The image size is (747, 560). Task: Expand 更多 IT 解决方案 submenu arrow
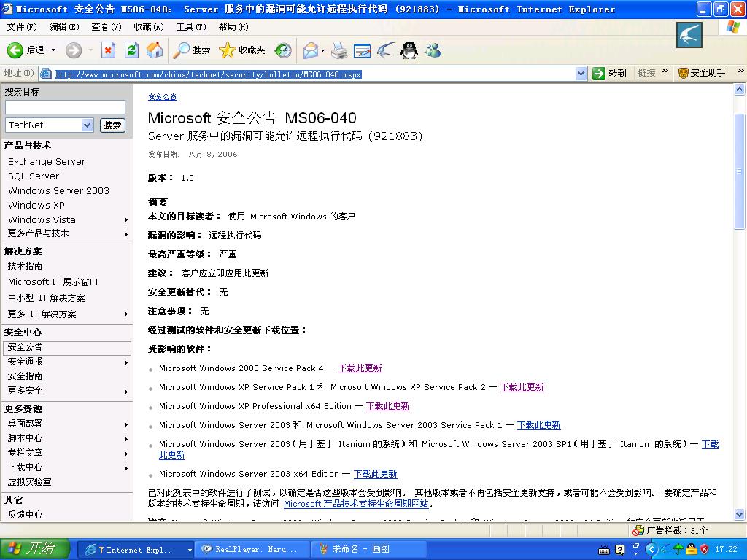126,314
